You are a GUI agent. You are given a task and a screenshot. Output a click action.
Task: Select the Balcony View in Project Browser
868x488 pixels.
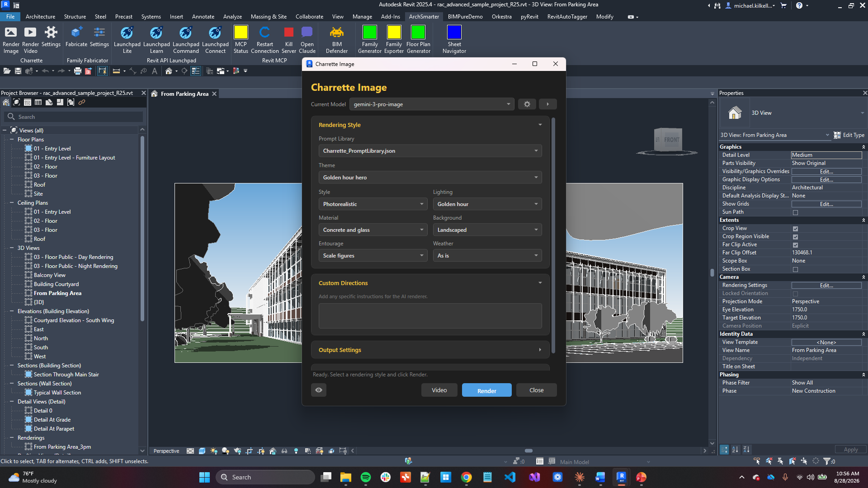coord(50,275)
